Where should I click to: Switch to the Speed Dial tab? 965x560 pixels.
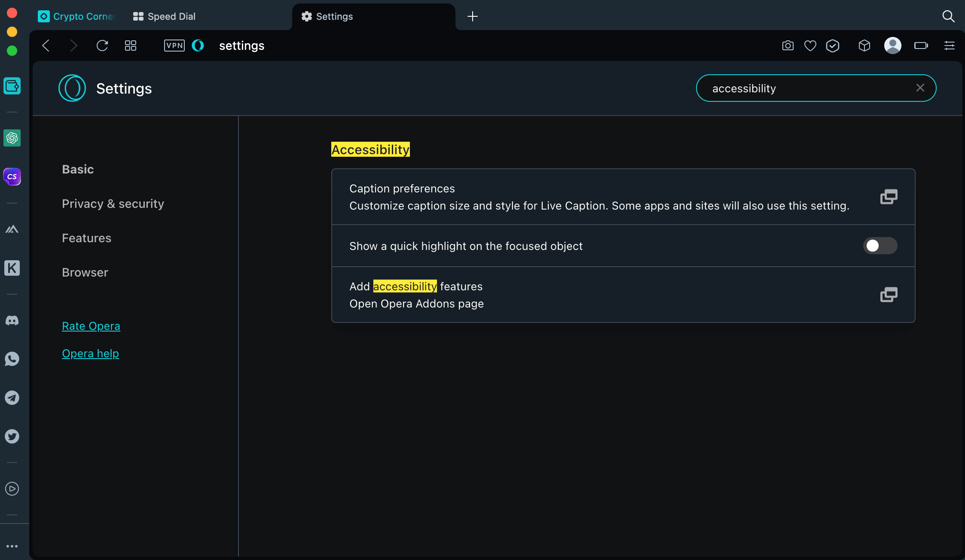(165, 16)
